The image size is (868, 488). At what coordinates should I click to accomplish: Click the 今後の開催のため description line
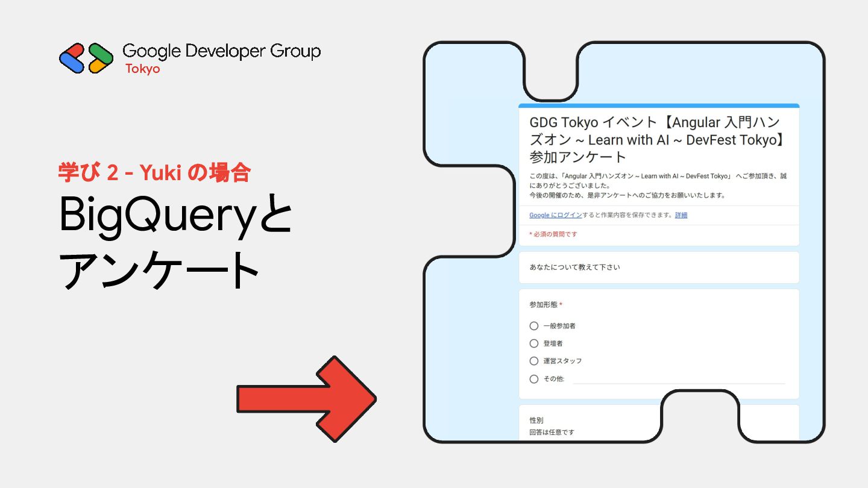[627, 195]
